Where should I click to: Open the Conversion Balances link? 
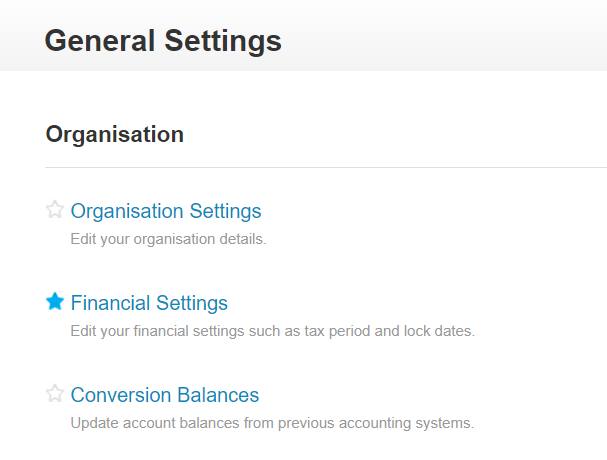click(165, 395)
